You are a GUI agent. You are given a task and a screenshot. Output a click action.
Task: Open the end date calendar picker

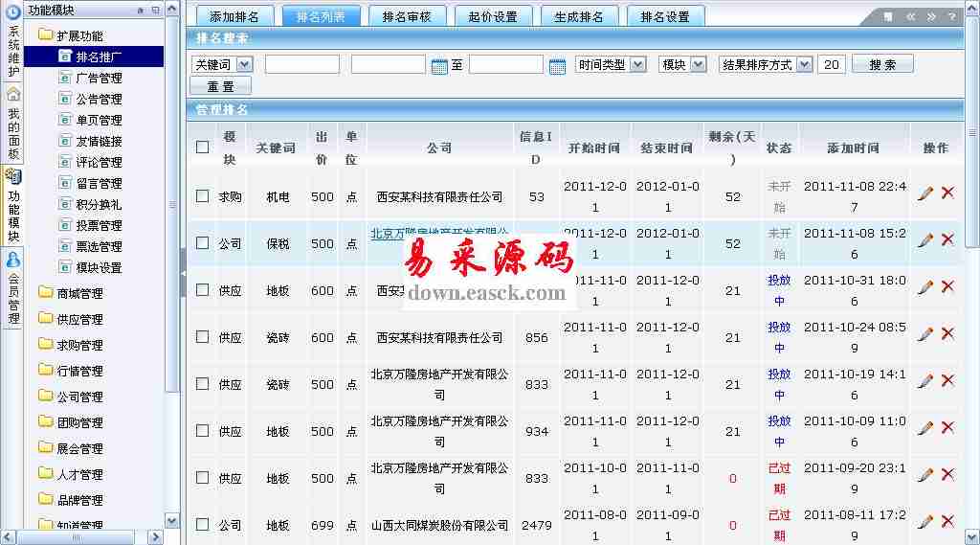[557, 65]
